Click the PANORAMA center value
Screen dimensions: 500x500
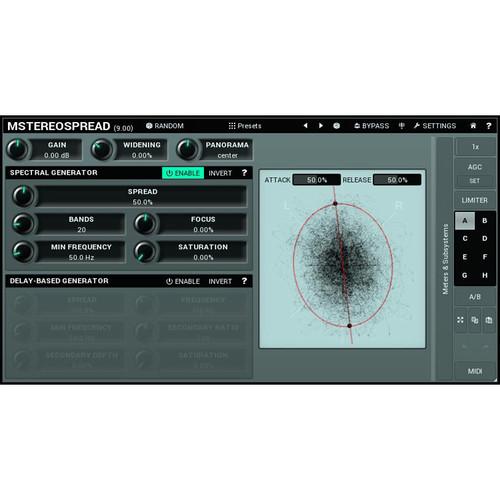(227, 155)
